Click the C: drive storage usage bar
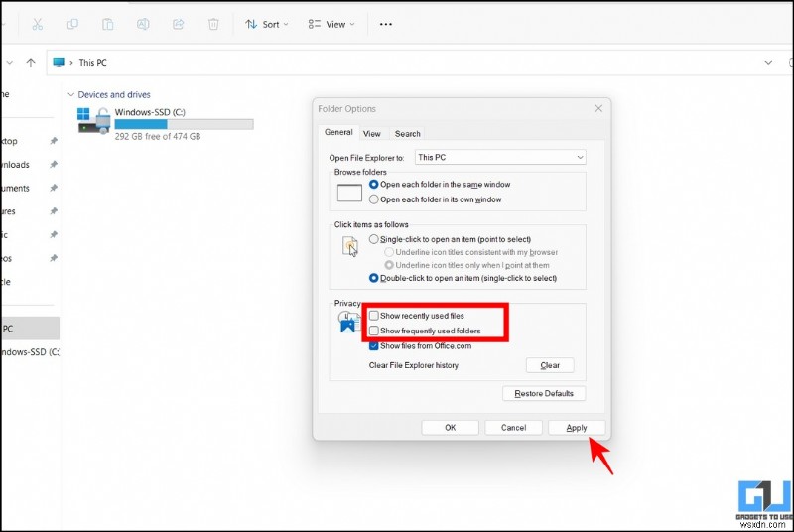The width and height of the screenshot is (794, 532). pyautogui.click(x=184, y=124)
